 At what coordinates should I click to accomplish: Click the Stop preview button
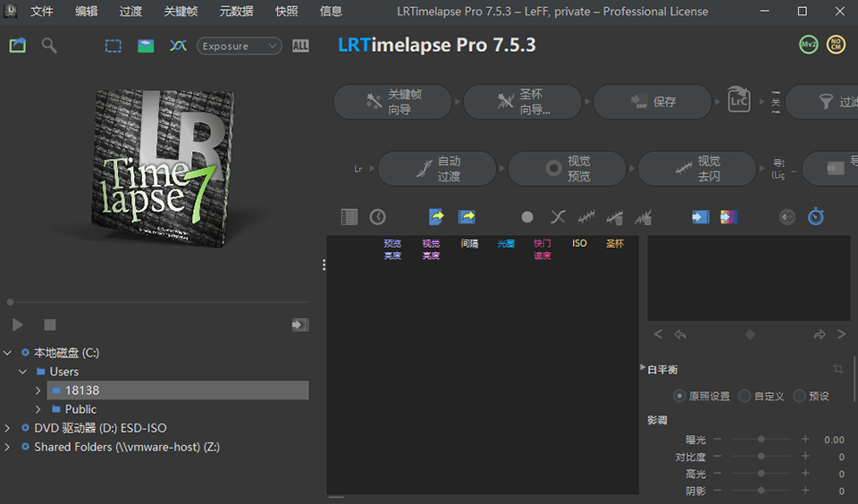(x=50, y=325)
